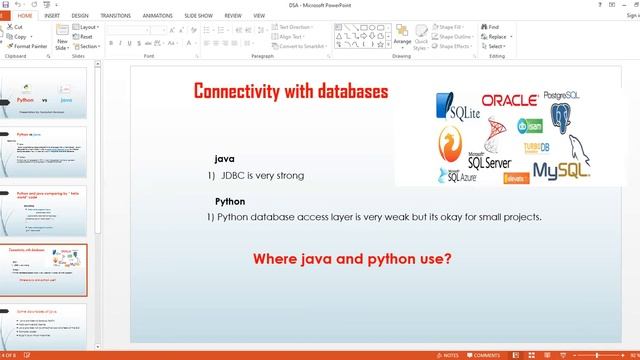The height and width of the screenshot is (360, 640).
Task: Click the Replace button
Action: (497, 37)
